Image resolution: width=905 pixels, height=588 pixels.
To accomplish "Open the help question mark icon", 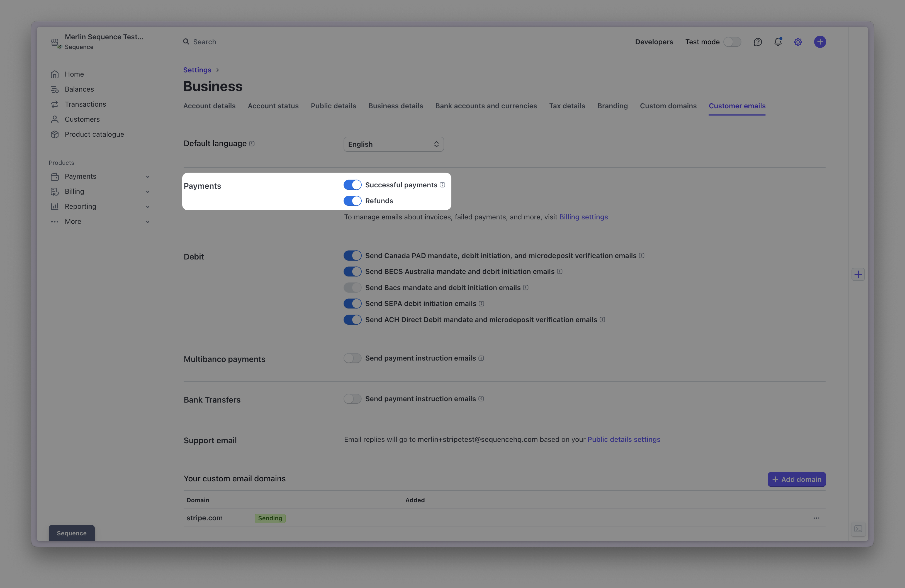I will (757, 42).
